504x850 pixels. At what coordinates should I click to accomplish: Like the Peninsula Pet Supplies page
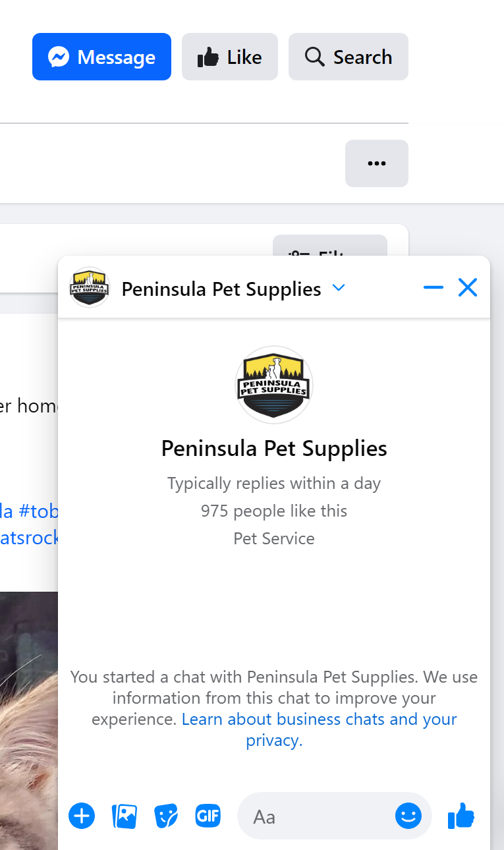pos(229,57)
